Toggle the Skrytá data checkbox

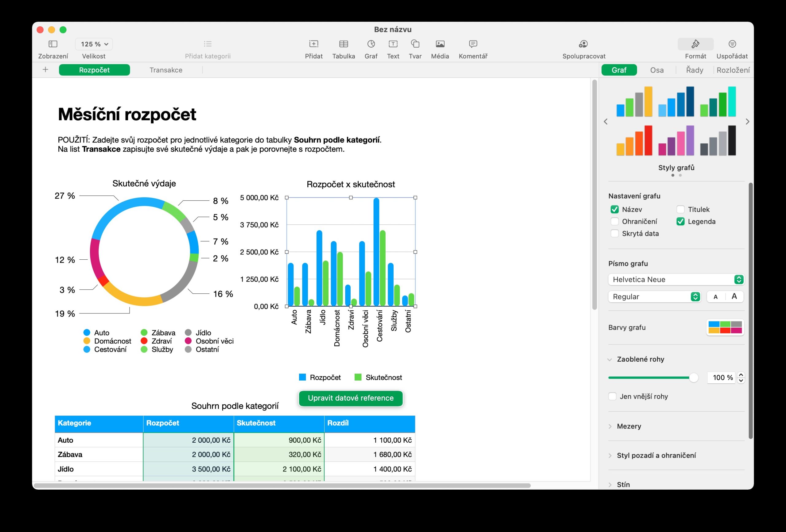click(615, 233)
